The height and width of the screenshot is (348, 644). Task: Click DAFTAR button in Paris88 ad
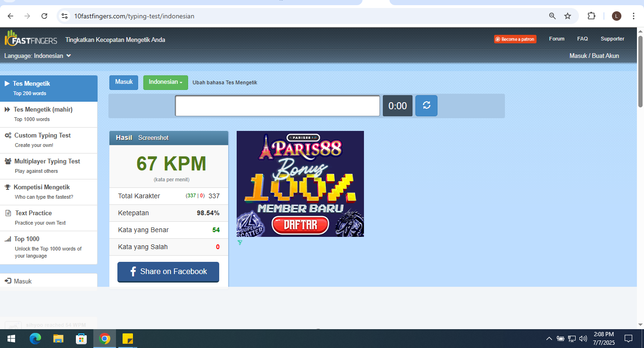pos(301,225)
